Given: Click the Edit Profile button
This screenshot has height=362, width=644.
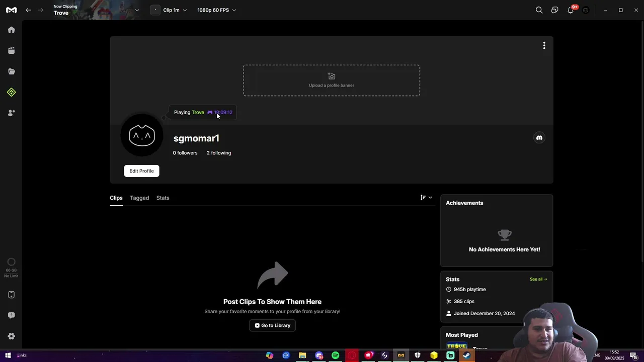Looking at the screenshot, I should [x=142, y=171].
